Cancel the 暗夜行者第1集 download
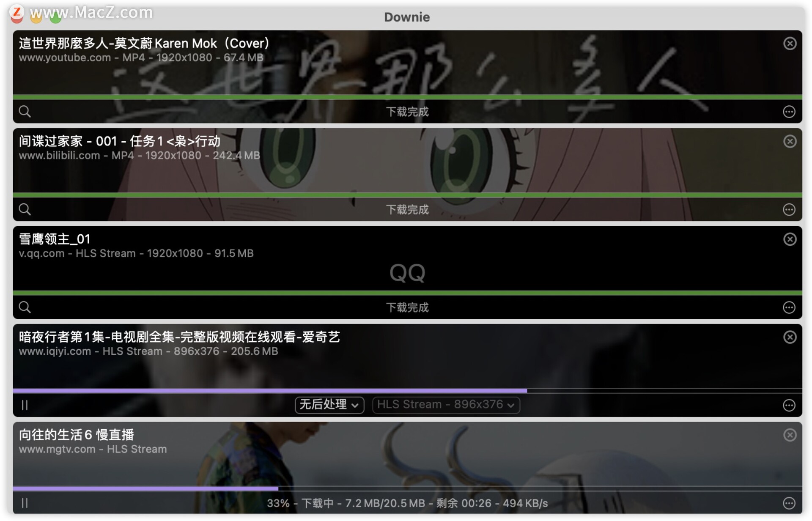This screenshot has width=812, height=521. click(x=790, y=337)
